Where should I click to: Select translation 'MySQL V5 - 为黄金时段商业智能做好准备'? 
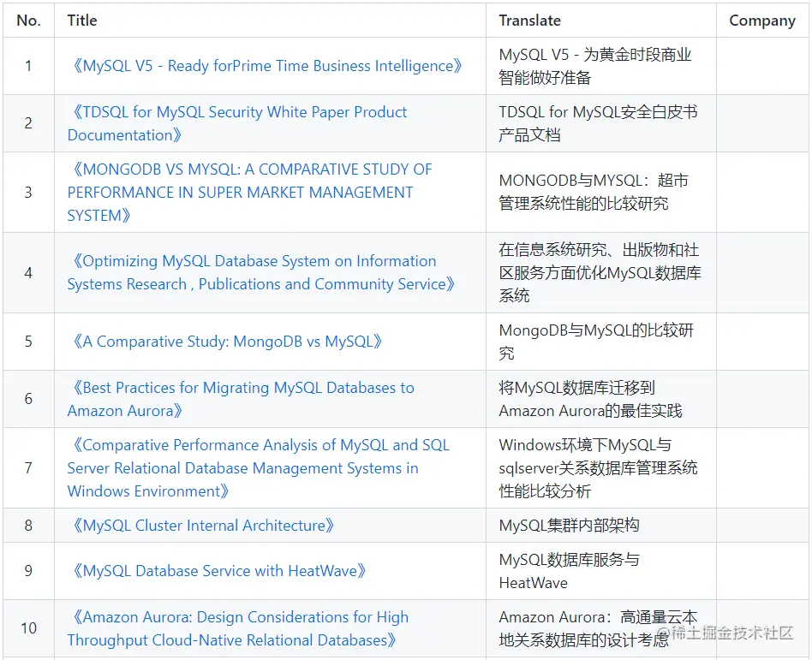595,66
